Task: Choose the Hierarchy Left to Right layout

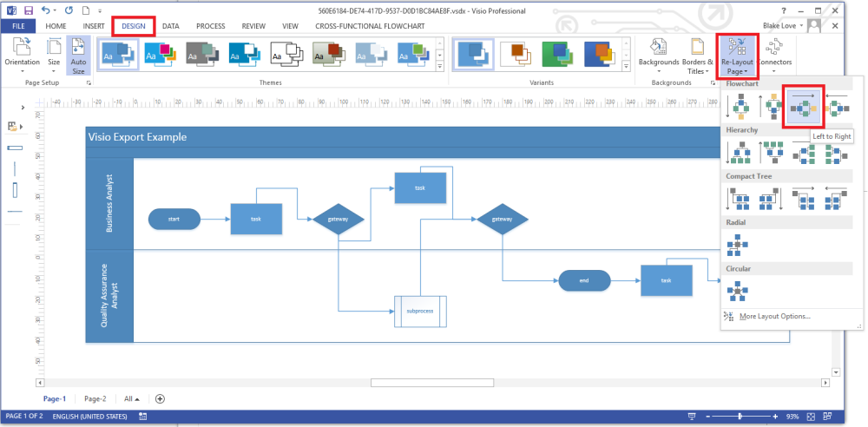Action: click(x=803, y=153)
